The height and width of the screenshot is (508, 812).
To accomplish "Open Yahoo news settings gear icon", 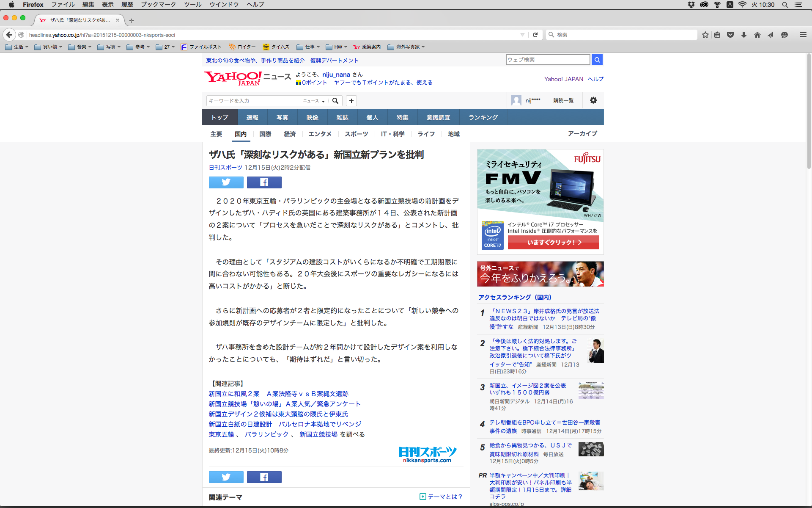I will click(593, 100).
